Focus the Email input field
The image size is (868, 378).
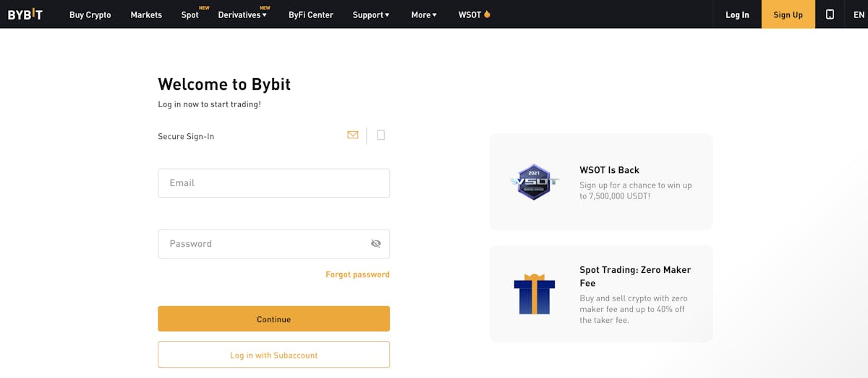273,183
